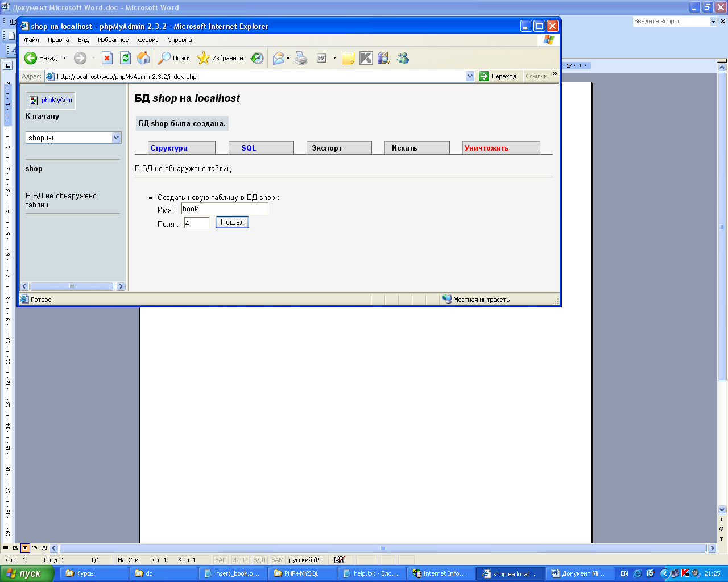The height and width of the screenshot is (582, 728).
Task: Expand the address bar dropdown
Action: tap(470, 76)
